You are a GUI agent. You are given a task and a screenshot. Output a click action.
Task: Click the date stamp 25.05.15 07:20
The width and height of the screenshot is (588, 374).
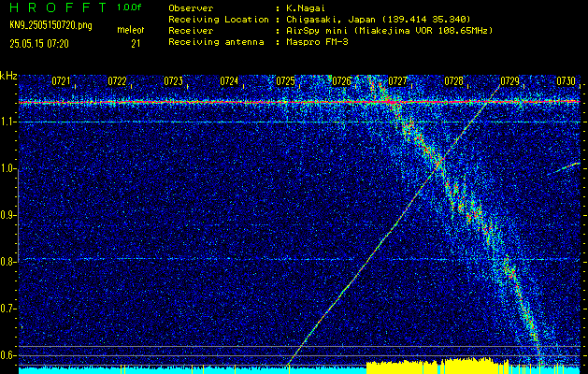tap(39, 44)
